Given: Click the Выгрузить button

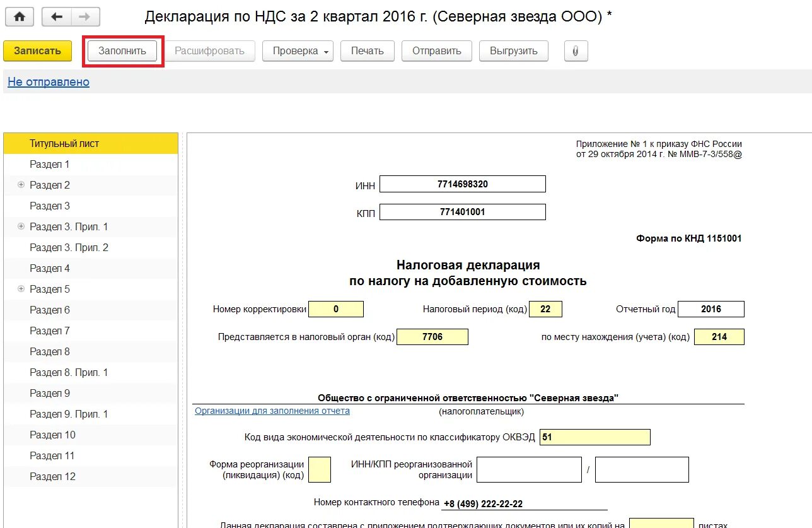Looking at the screenshot, I should pos(514,51).
